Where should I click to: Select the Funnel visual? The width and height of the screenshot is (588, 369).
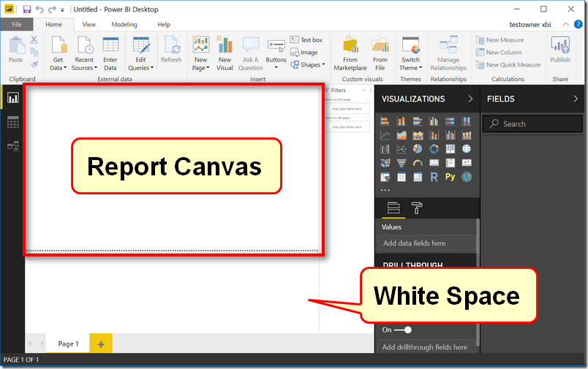[x=402, y=163]
